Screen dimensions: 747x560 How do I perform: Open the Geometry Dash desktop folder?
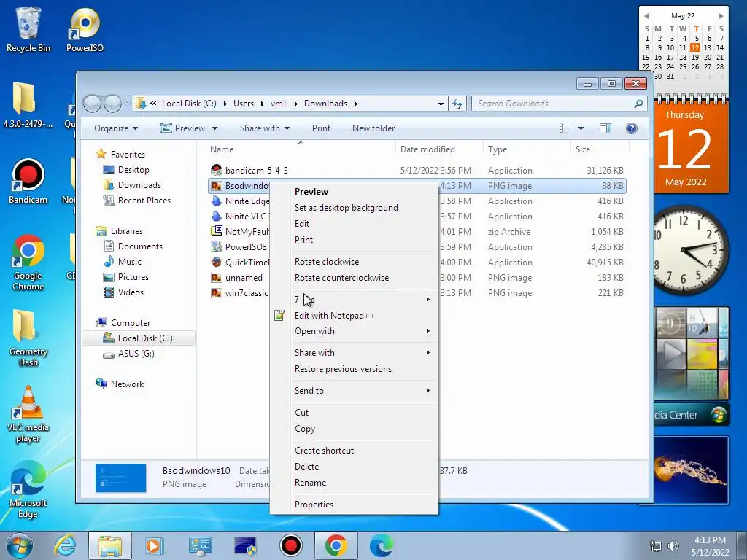(28, 337)
